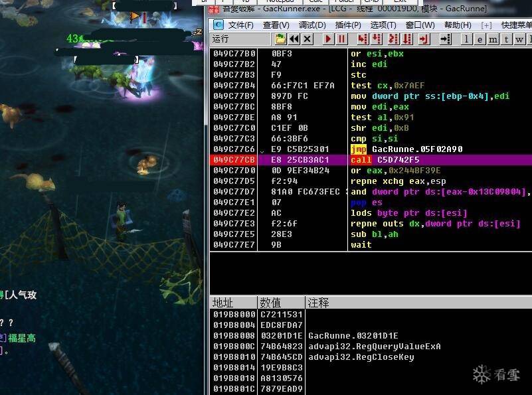Click the Step over toolbar icon
The image size is (532, 395).
[376, 39]
